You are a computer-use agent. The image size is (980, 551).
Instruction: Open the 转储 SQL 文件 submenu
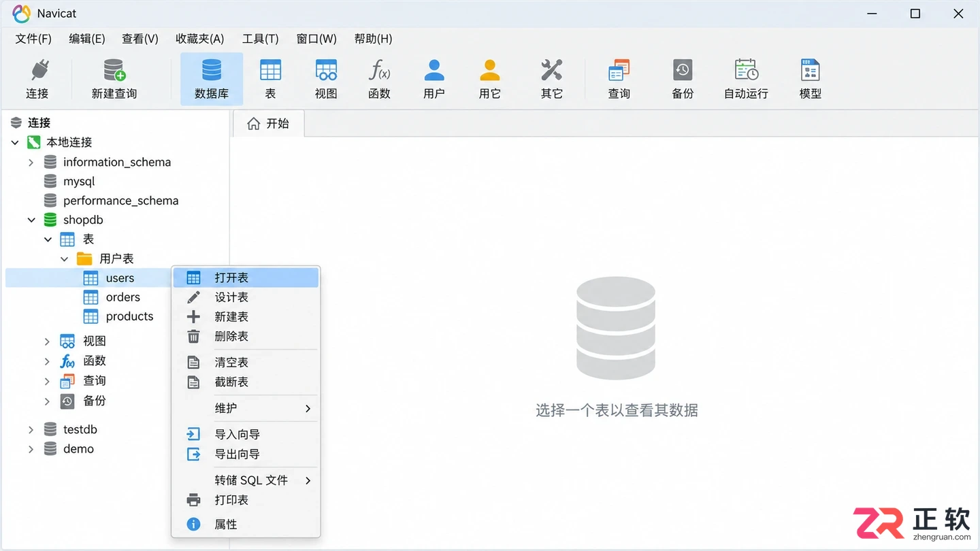coord(246,480)
